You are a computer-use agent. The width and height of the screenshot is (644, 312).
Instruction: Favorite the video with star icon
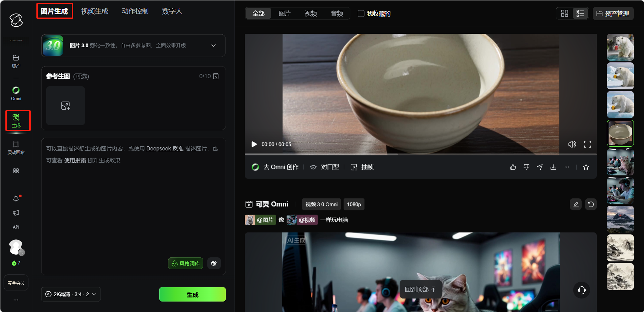(586, 167)
